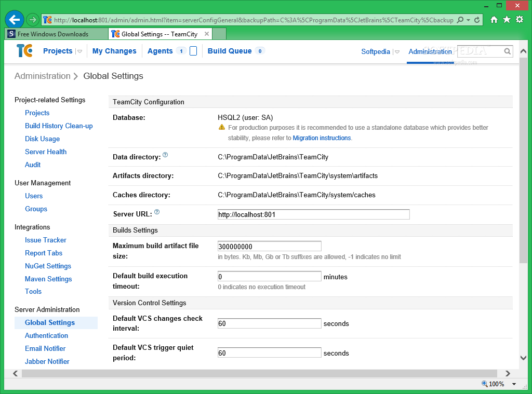
Task: Click the Default build execution timeout field
Action: click(x=270, y=276)
